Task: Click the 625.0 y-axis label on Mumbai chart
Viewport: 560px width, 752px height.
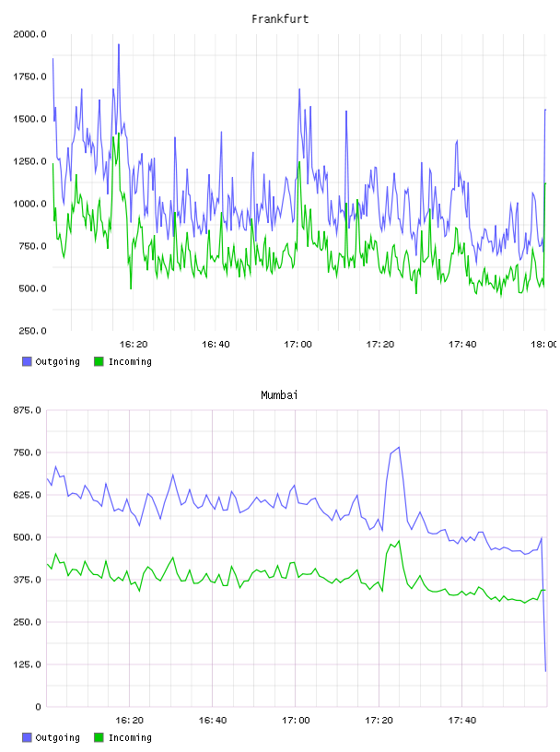Action: point(27,495)
